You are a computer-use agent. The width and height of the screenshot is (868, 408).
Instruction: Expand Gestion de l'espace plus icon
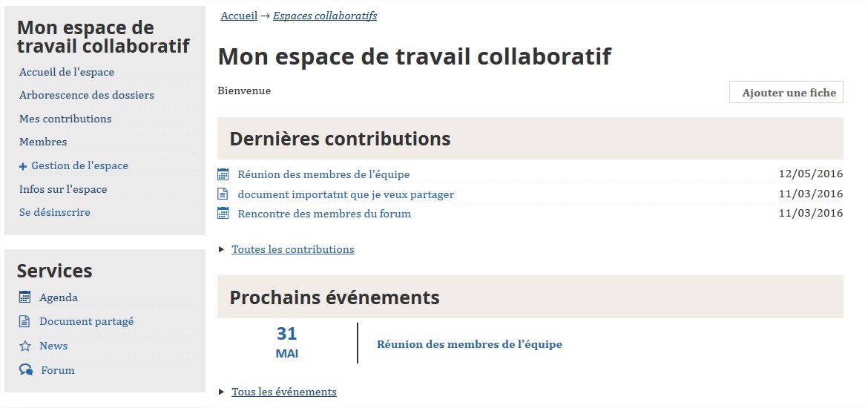(23, 166)
